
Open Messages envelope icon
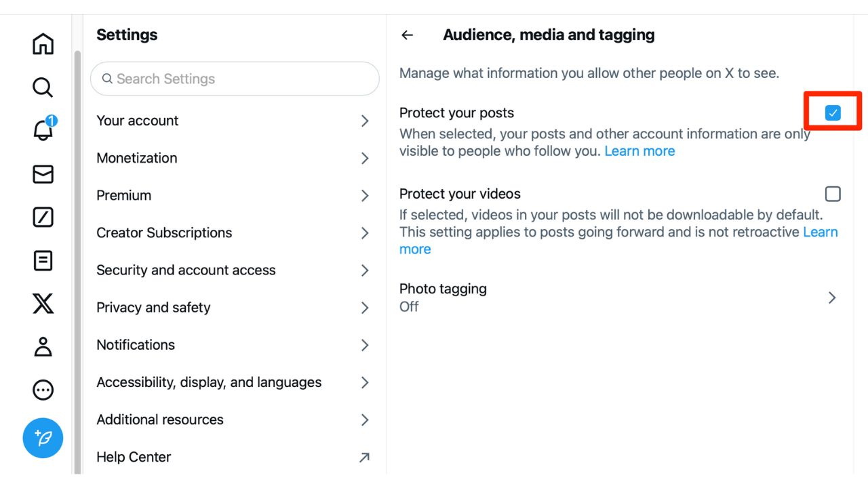43,174
